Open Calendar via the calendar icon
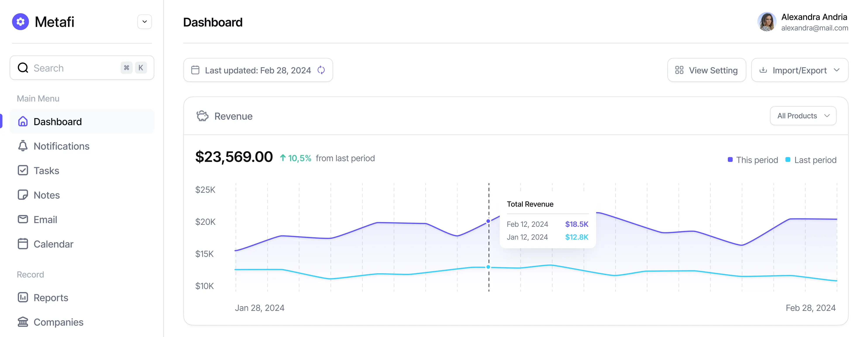Viewport: 868px width, 337px height. pyautogui.click(x=22, y=244)
